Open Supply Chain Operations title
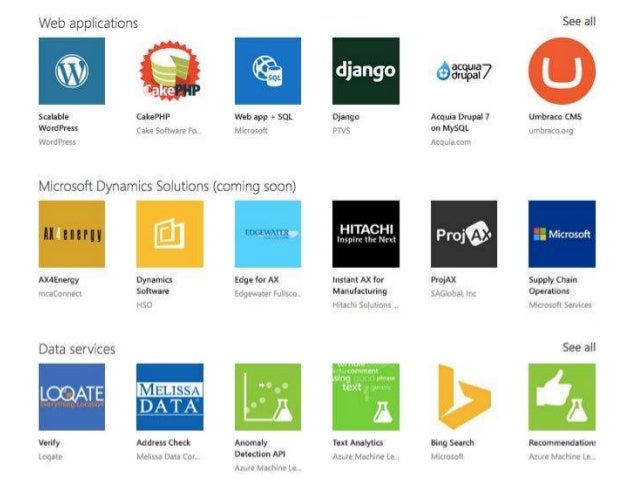 pyautogui.click(x=553, y=285)
